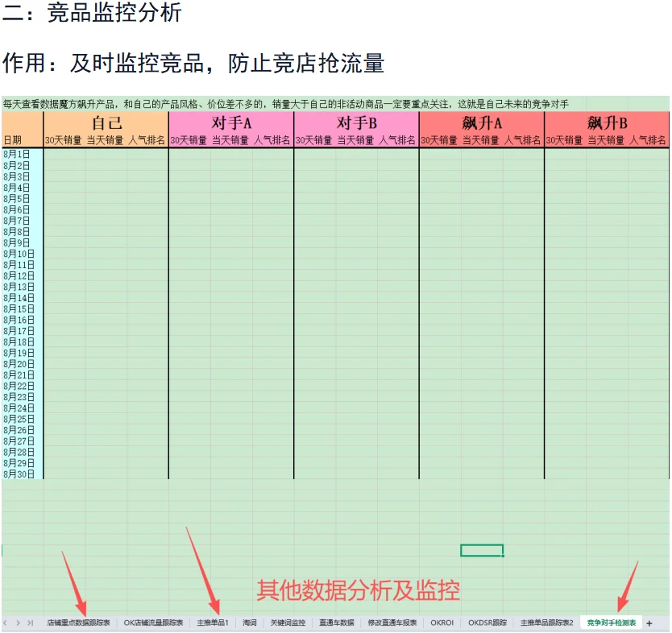This screenshot has width=672, height=633.
Task: Click the line 作用：及时监控竞品，防止竞店抢流量
Action: pyautogui.click(x=193, y=64)
